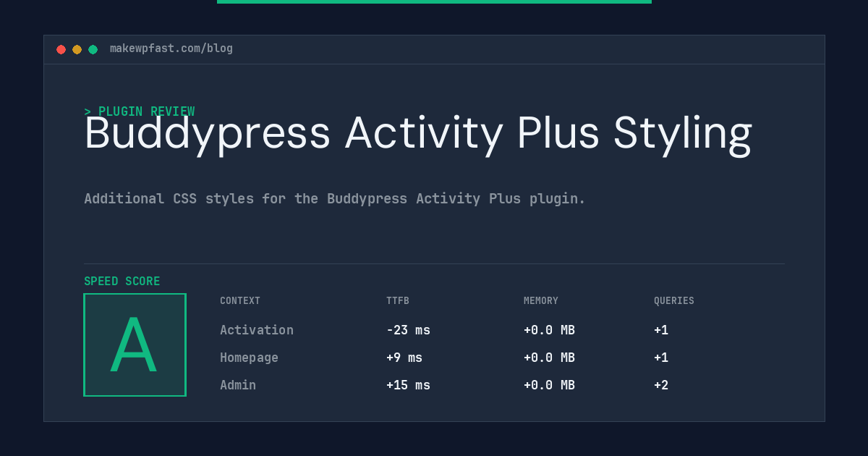868x456 pixels.
Task: Click the Admin queries +2 value
Action: coord(661,385)
